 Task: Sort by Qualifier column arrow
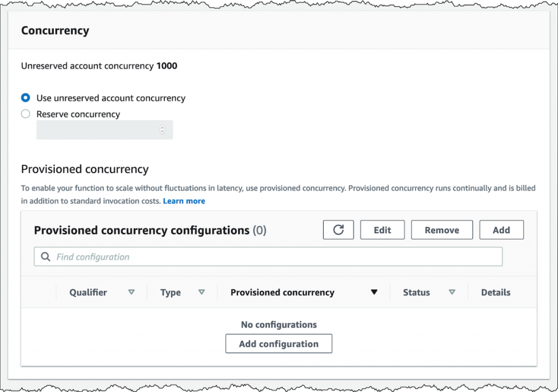132,292
